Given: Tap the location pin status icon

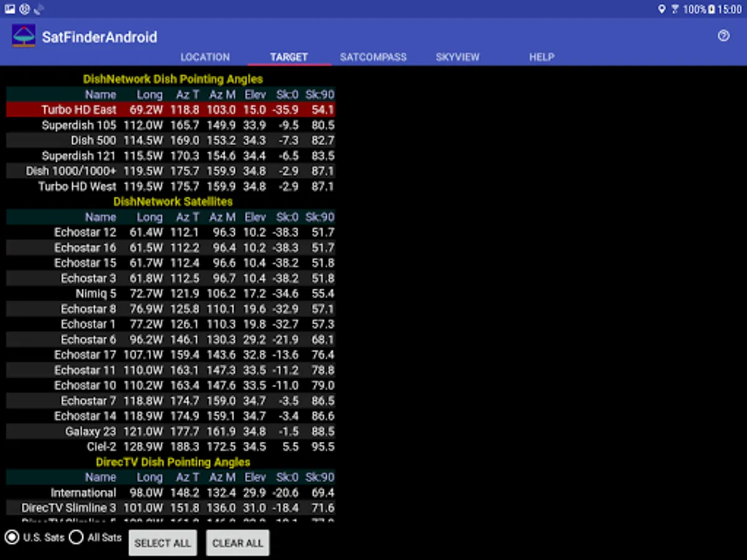Looking at the screenshot, I should pos(661,9).
